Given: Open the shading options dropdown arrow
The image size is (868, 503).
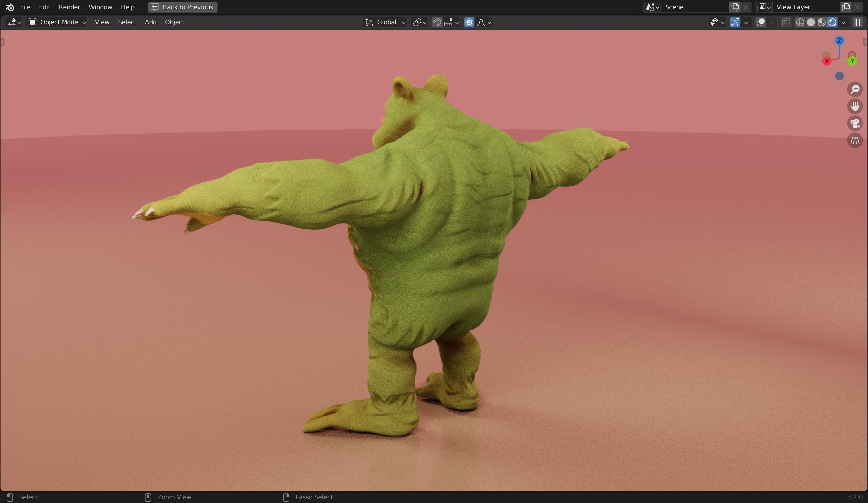Looking at the screenshot, I should coord(843,22).
